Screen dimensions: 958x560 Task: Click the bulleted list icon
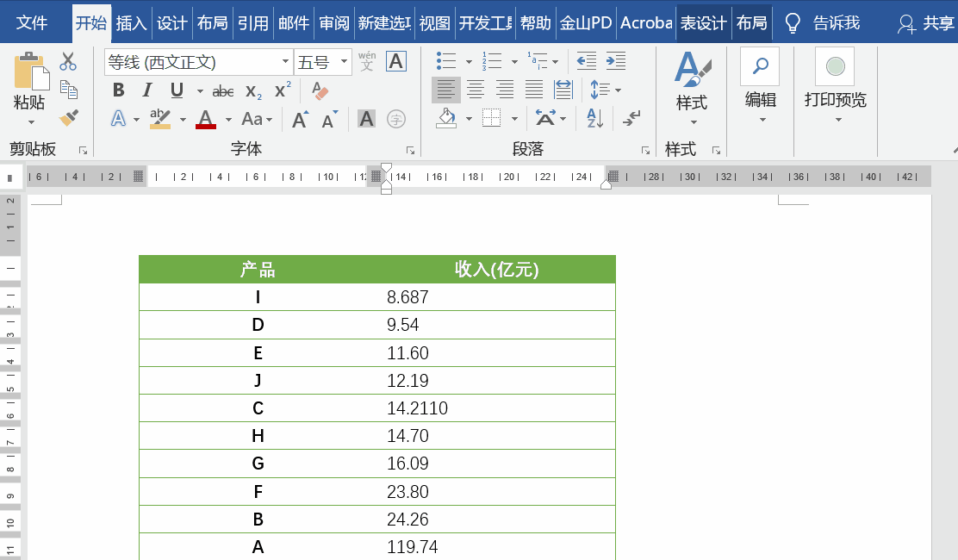[x=446, y=61]
